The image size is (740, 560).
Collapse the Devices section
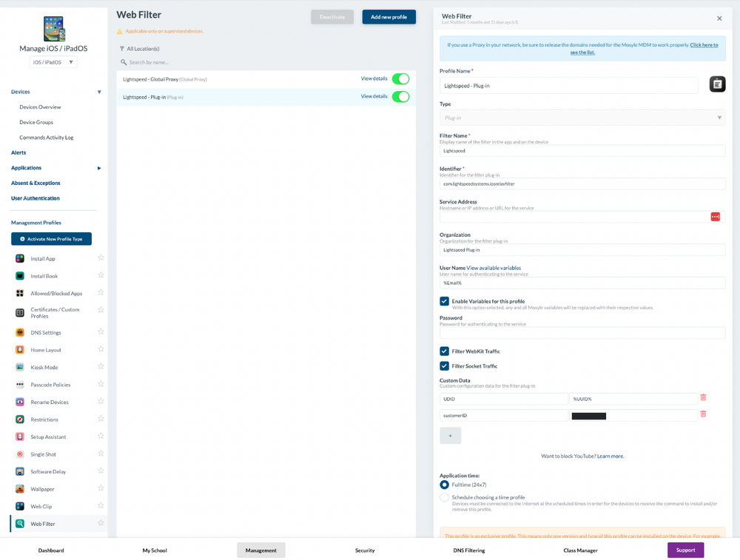pyautogui.click(x=99, y=92)
